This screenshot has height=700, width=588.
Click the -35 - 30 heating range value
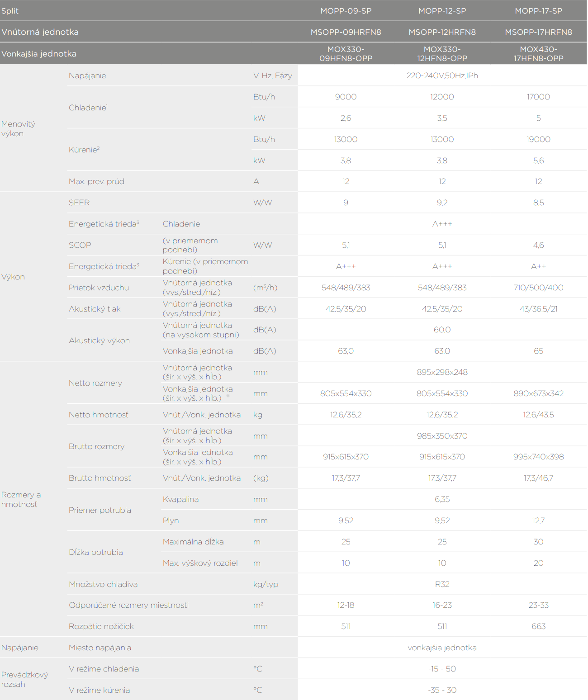[x=442, y=690]
